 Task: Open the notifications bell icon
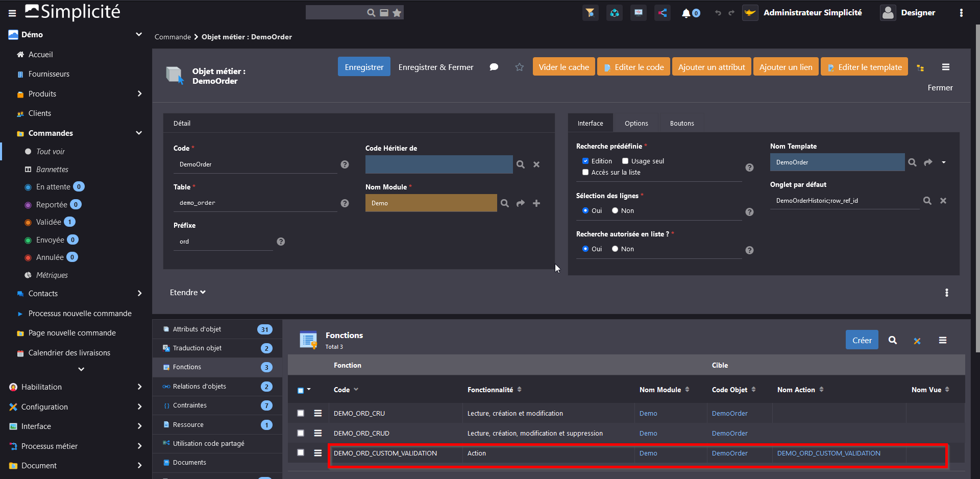click(x=687, y=13)
